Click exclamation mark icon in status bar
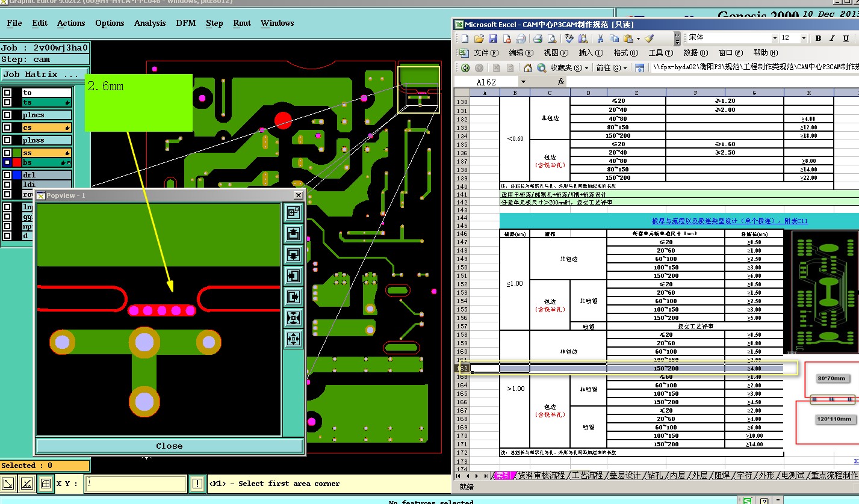The image size is (859, 504). point(197,484)
